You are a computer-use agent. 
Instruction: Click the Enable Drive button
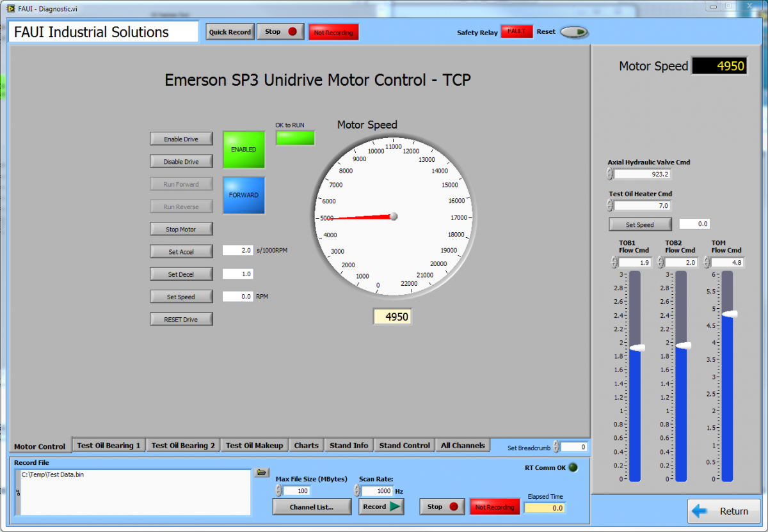pos(181,139)
